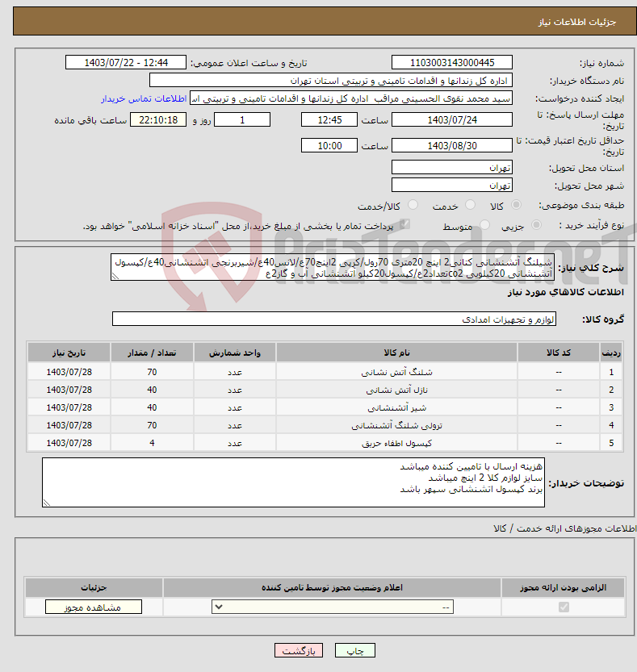Toggle the Islamic treasury payment checkbox
637x672 pixels.
(x=404, y=224)
